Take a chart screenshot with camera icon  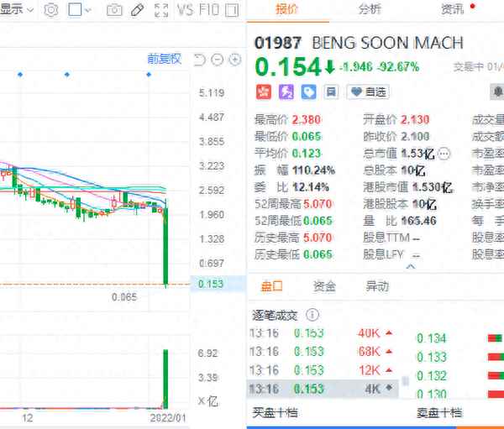(x=114, y=10)
